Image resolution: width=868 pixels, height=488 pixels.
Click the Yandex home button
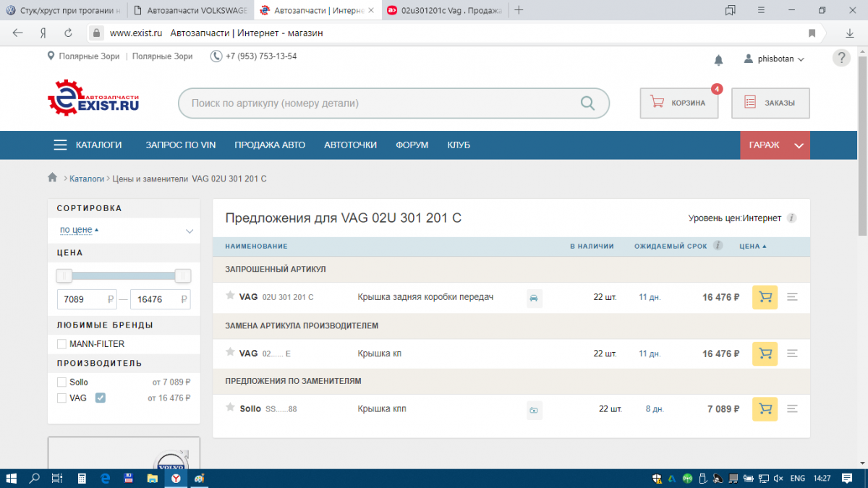tap(43, 33)
